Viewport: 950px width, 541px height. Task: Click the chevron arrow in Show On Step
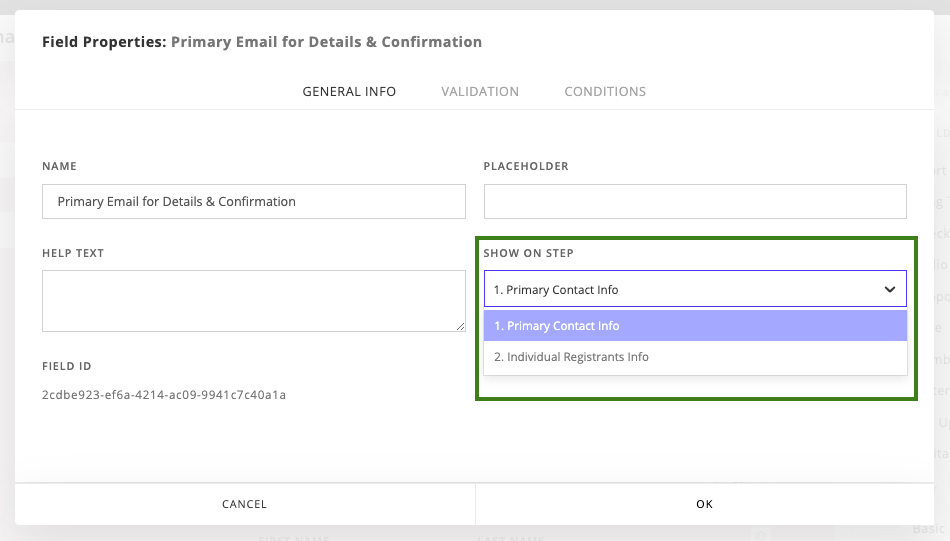[890, 289]
